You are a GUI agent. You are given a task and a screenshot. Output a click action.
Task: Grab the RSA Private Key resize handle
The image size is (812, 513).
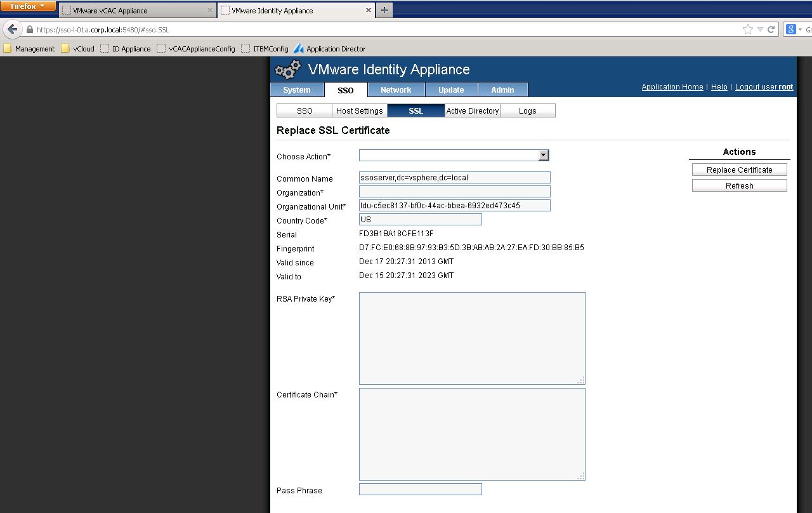coord(581,380)
